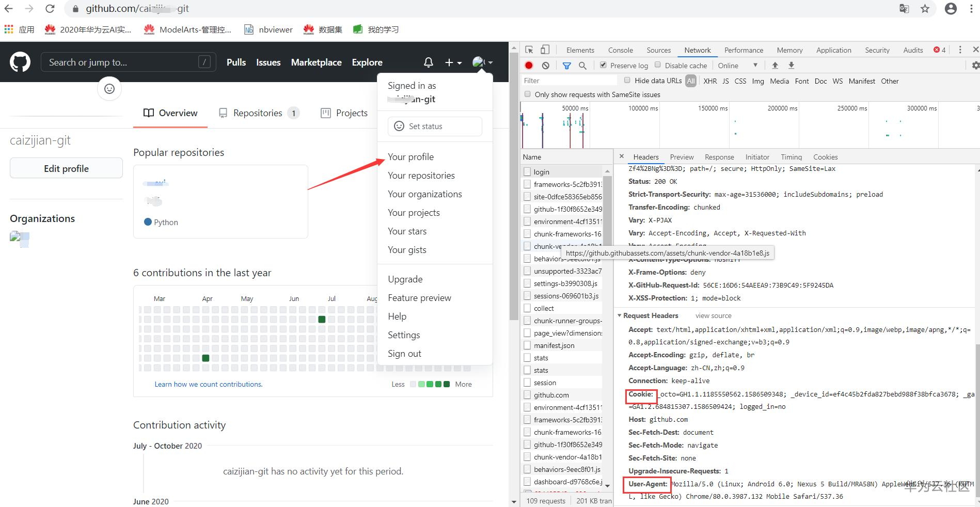Check Only show requests with SameSite issues

point(528,94)
